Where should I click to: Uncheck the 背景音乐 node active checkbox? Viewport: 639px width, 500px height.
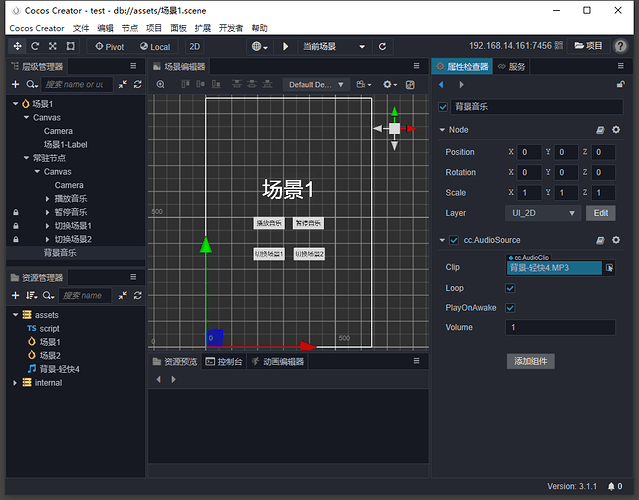[443, 107]
